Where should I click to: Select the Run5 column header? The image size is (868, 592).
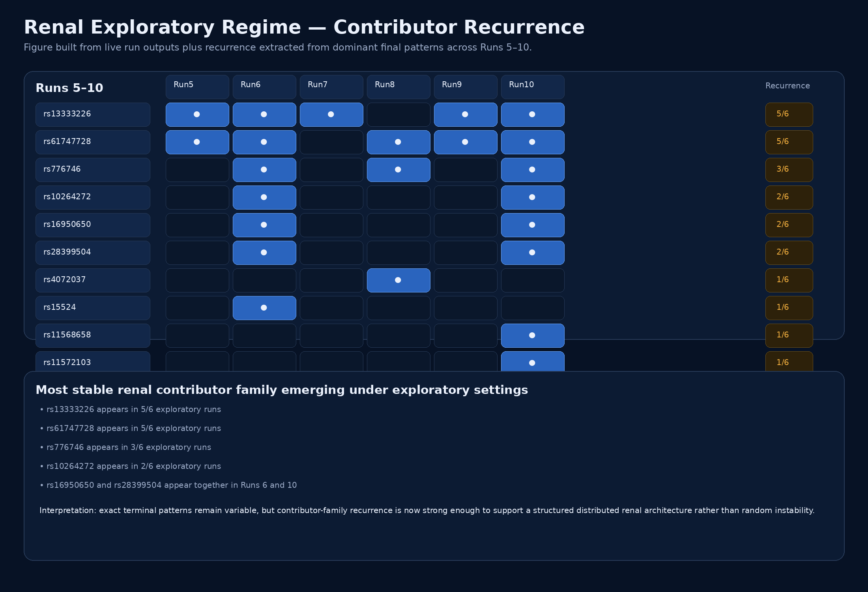click(197, 87)
